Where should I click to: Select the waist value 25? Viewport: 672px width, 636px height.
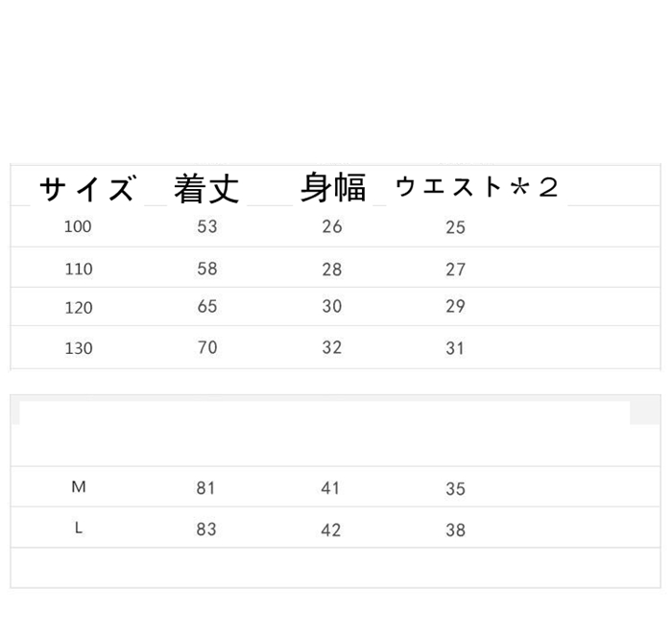tap(455, 227)
